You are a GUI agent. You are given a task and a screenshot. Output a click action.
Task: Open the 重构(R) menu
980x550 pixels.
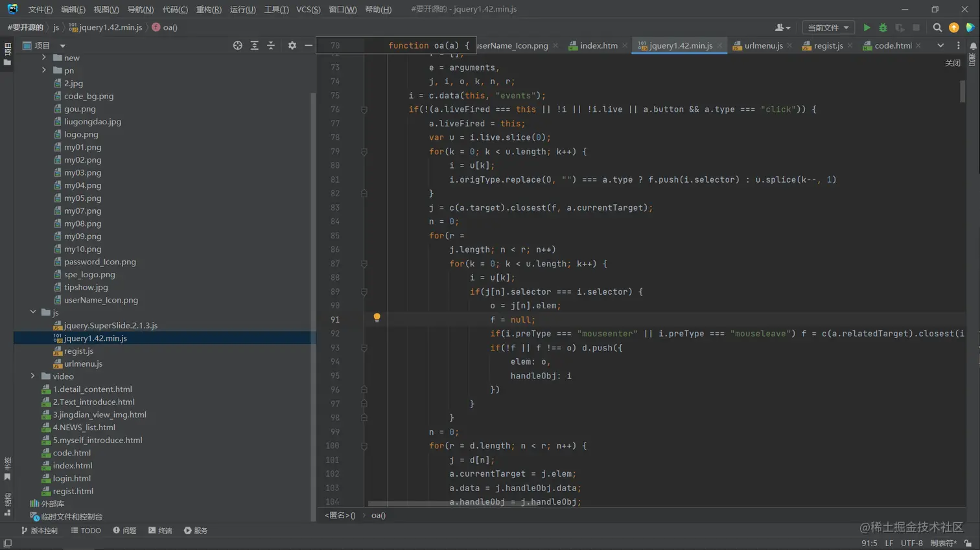[209, 10]
